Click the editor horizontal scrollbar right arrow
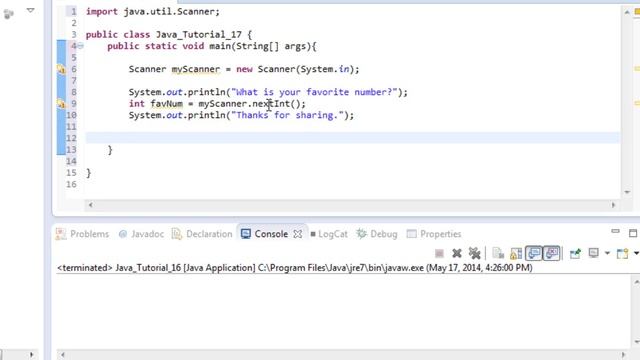Viewport: 640px width, 360px height. point(613,205)
